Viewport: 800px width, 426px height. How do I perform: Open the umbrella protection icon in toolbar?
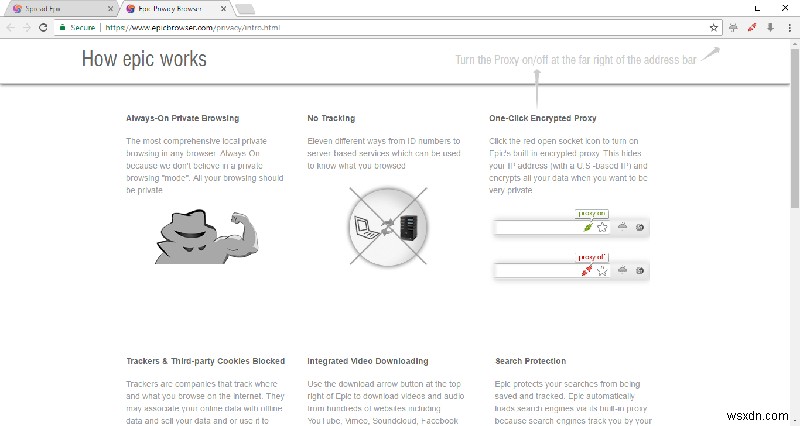tap(733, 28)
